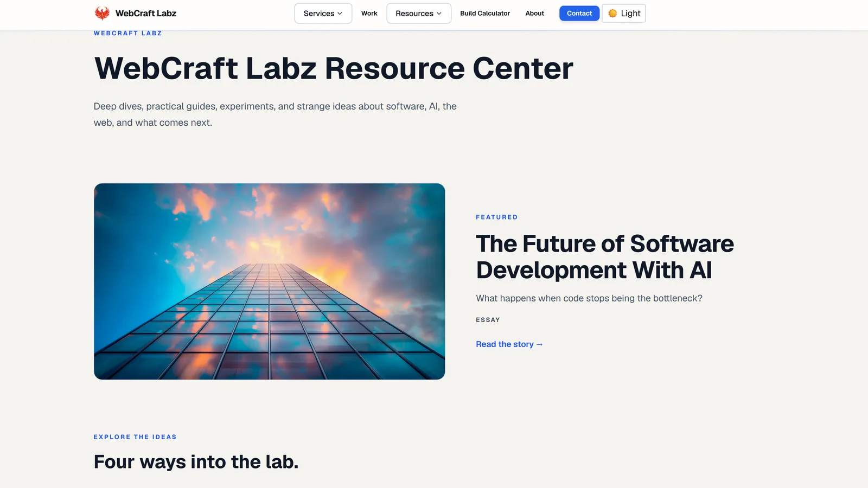Click the 'WebCraft Labz Resource Center' title
The image size is (868, 488).
(x=334, y=68)
